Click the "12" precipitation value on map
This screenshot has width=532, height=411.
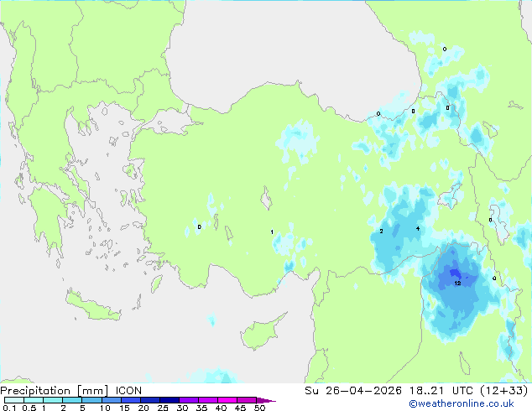pos(457,284)
